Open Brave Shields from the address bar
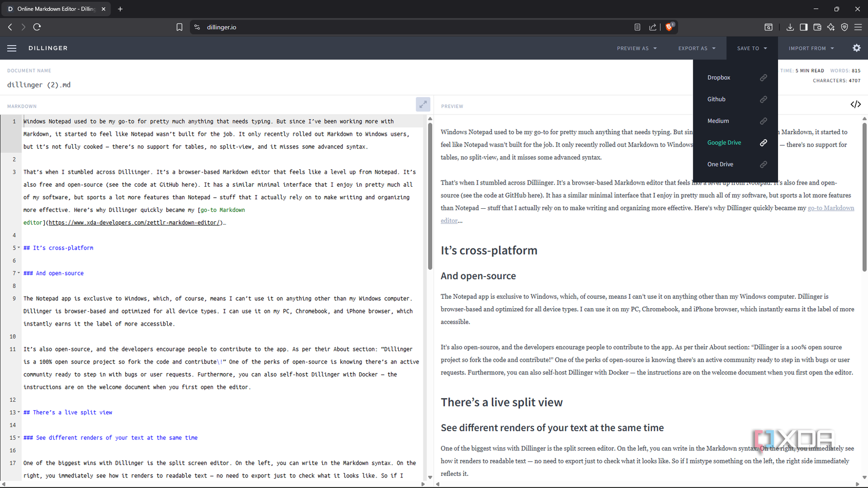Image resolution: width=868 pixels, height=488 pixels. coord(669,27)
